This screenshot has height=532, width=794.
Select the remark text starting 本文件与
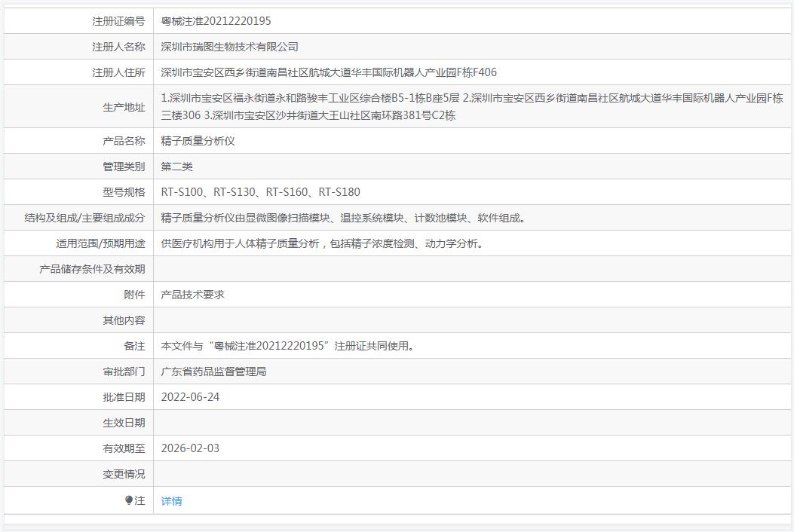click(289, 346)
